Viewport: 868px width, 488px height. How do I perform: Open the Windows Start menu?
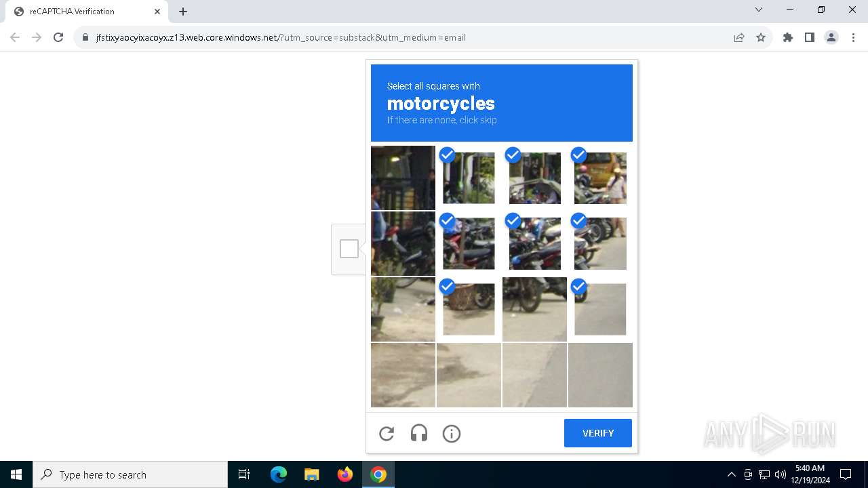[x=16, y=474]
